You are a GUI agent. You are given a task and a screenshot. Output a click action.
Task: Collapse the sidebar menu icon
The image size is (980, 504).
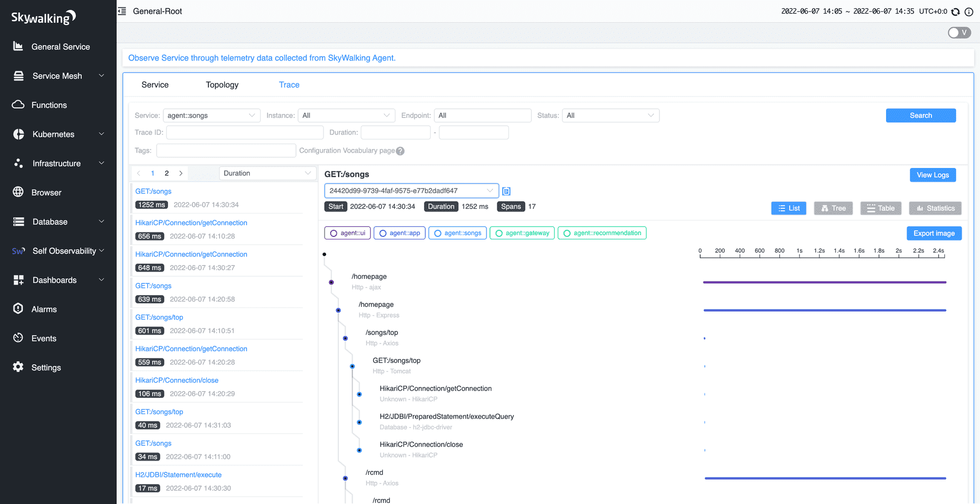pos(122,11)
